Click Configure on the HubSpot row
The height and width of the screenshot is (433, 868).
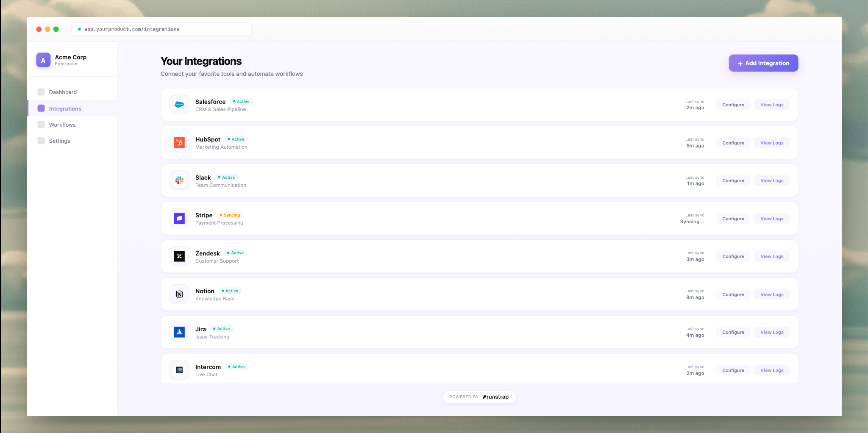pyautogui.click(x=733, y=142)
